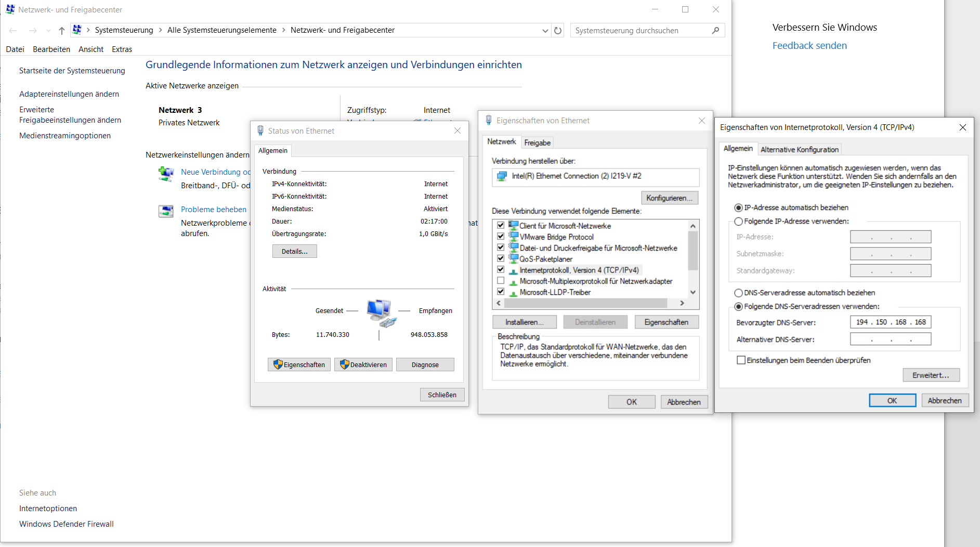Viewport: 980px width, 547px height.
Task: Click the Control Panel icon in address bar
Action: [x=77, y=30]
